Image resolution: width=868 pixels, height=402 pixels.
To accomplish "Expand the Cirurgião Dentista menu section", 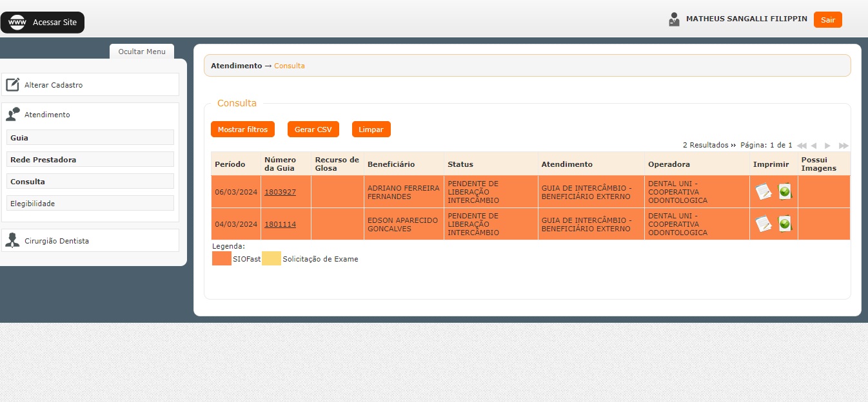I will click(90, 240).
